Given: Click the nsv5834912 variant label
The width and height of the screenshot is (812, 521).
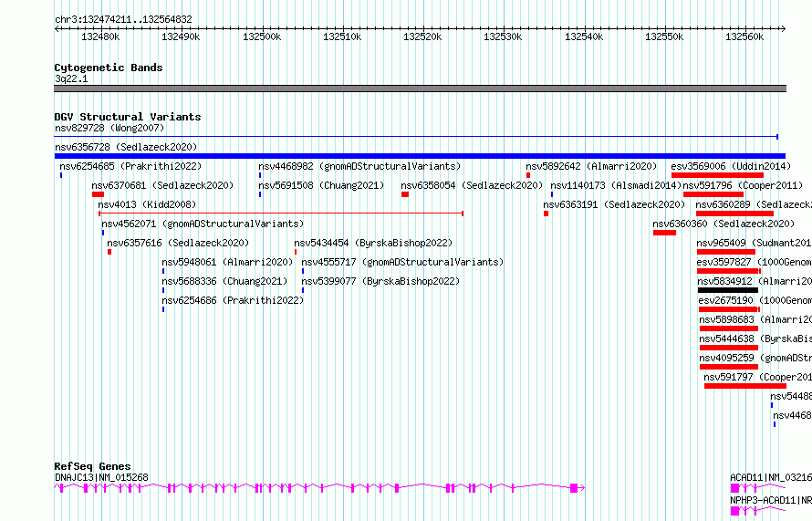Looking at the screenshot, I should 755,281.
